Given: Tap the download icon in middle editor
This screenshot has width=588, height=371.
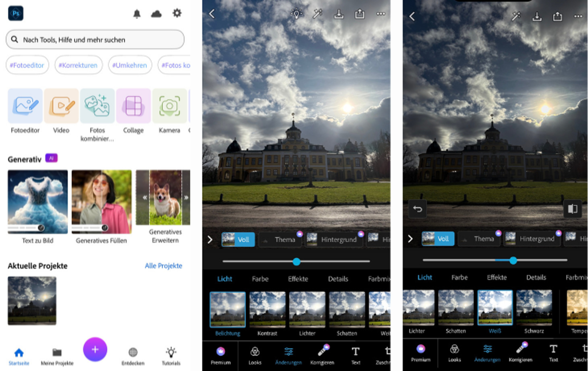Looking at the screenshot, I should (x=339, y=14).
